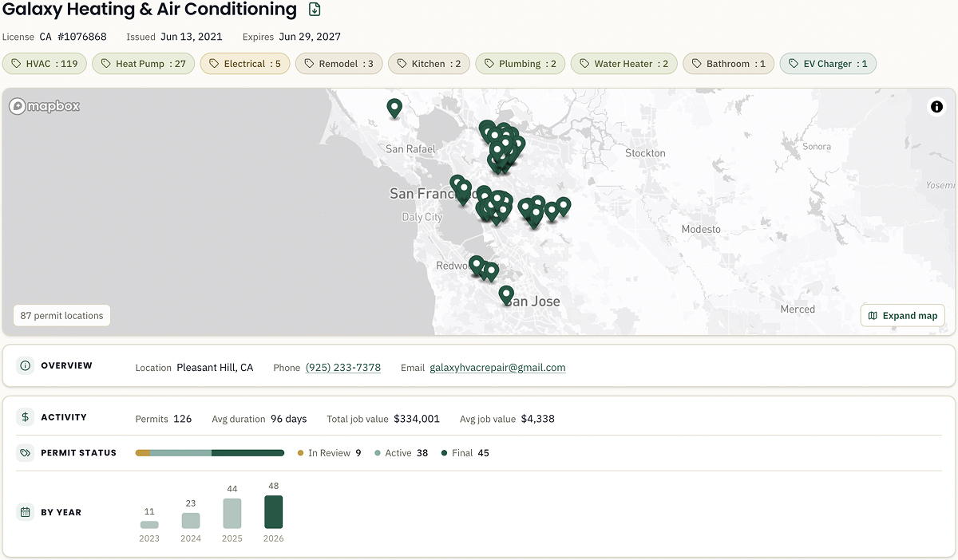Click the Modesto label on the map
The width and height of the screenshot is (958, 560).
click(701, 230)
